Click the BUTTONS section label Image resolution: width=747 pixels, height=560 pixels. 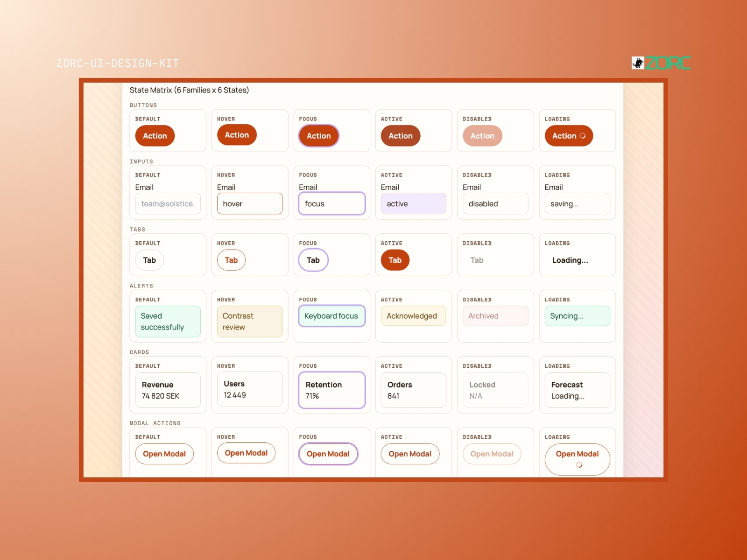point(143,105)
